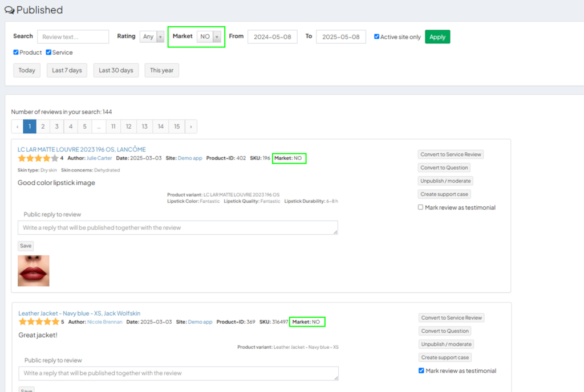The width and height of the screenshot is (584, 392).
Task: Go to page 5 of reviews
Action: click(84, 126)
